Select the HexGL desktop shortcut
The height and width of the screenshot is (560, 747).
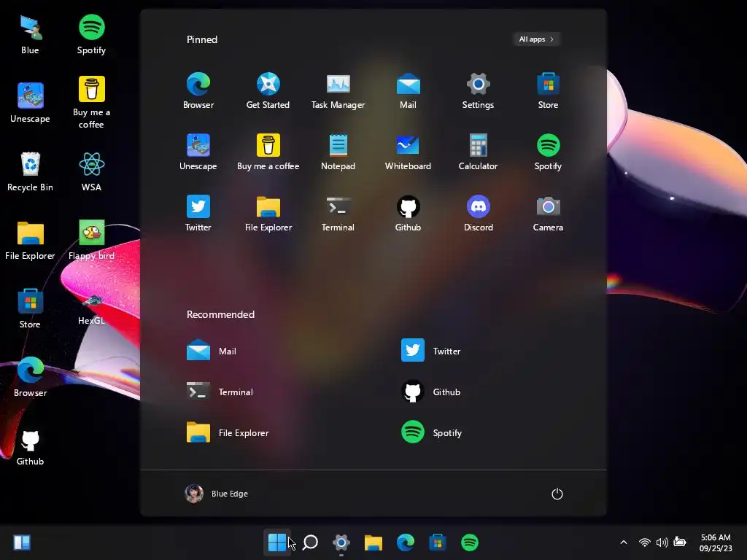[91, 308]
